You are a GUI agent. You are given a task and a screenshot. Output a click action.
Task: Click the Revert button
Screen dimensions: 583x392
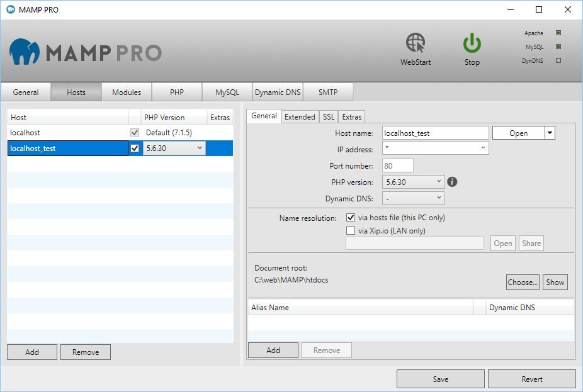[532, 379]
